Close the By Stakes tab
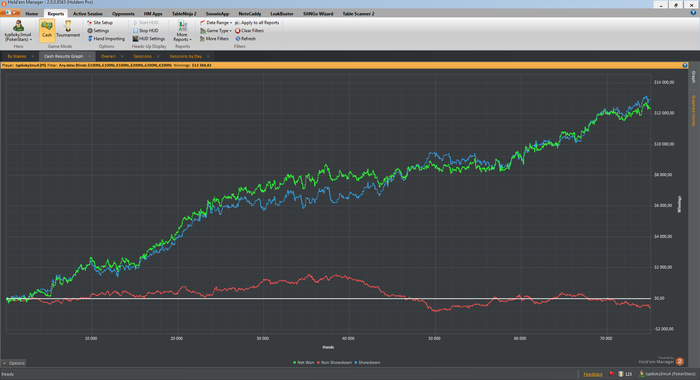This screenshot has width=700, height=380. [33, 56]
